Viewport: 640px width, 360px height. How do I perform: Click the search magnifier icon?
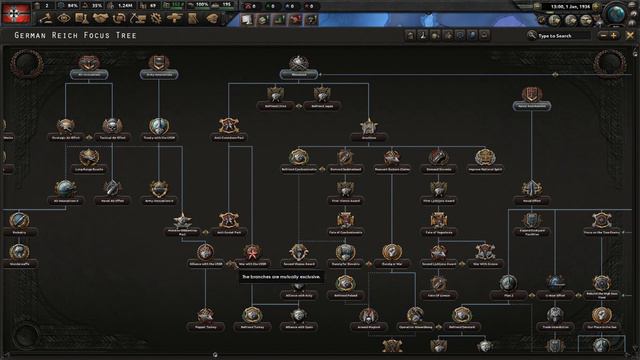pos(531,36)
